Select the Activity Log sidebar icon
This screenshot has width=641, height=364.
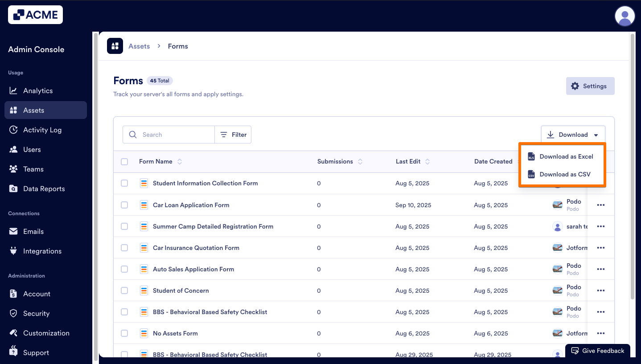14,130
